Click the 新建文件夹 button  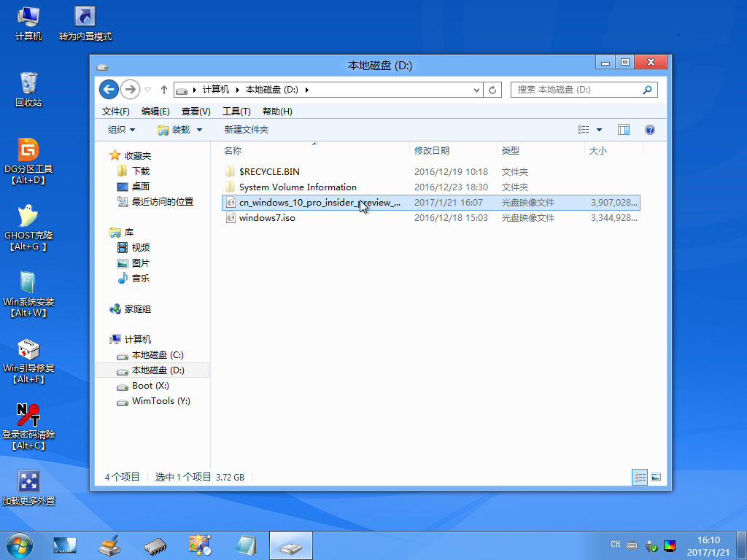[247, 130]
